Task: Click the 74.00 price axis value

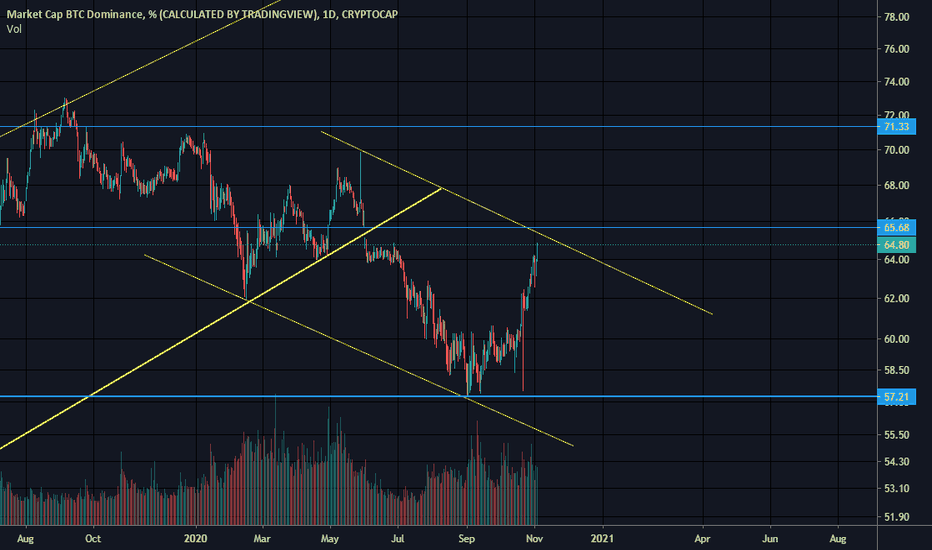Action: click(896, 82)
